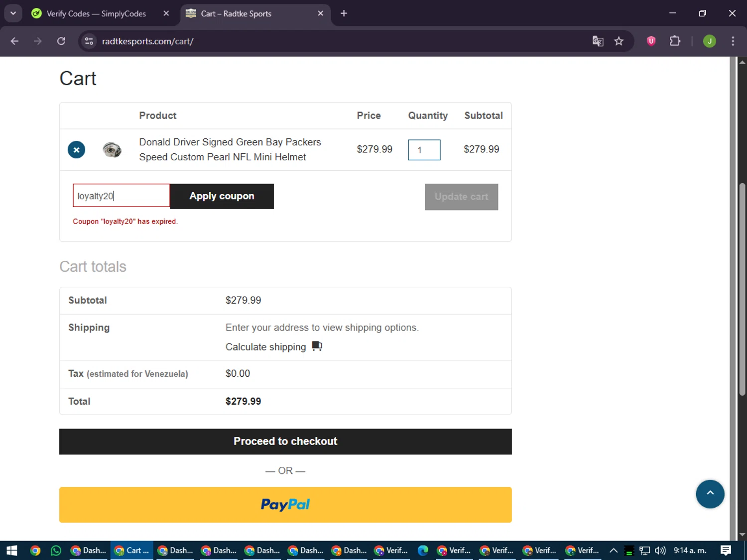This screenshot has height=560, width=747.
Task: Open the translate page icon
Action: (x=598, y=41)
